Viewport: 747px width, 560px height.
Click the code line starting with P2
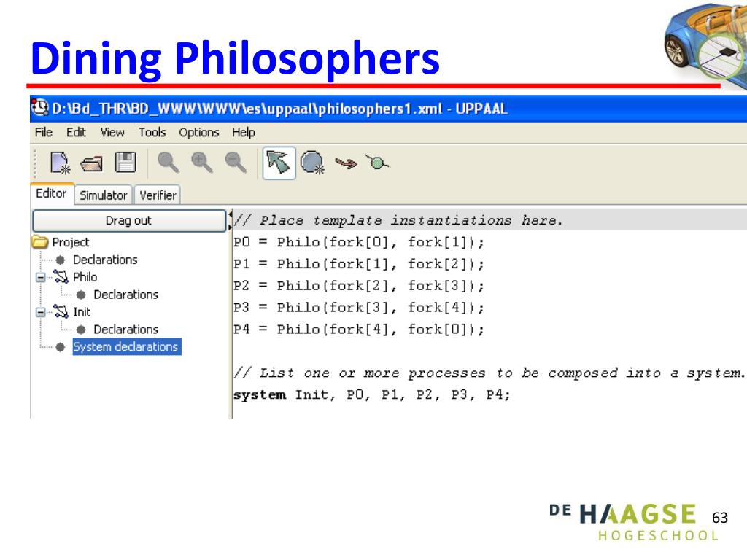coord(359,286)
